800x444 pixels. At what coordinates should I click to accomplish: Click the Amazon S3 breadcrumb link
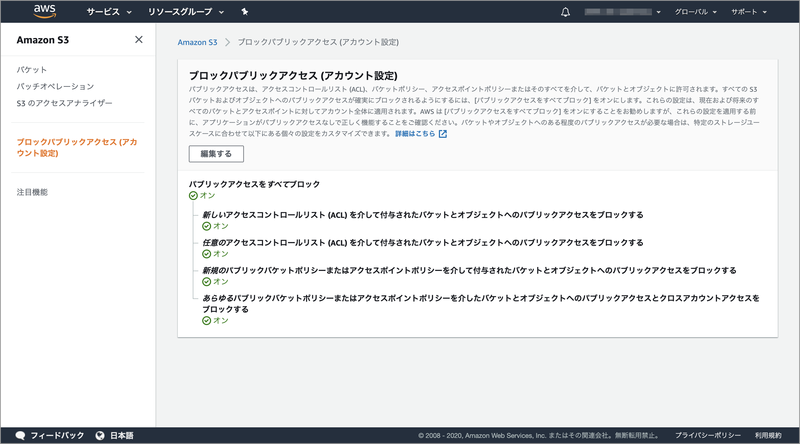(x=197, y=42)
